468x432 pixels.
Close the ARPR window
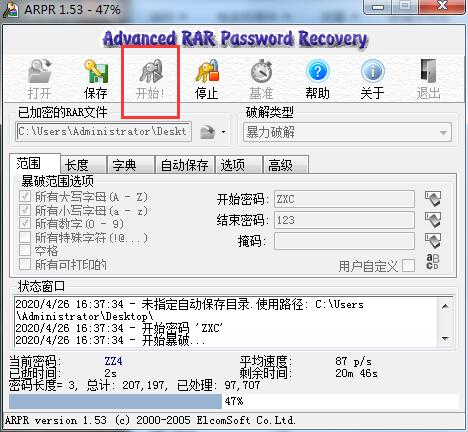coord(442,7)
